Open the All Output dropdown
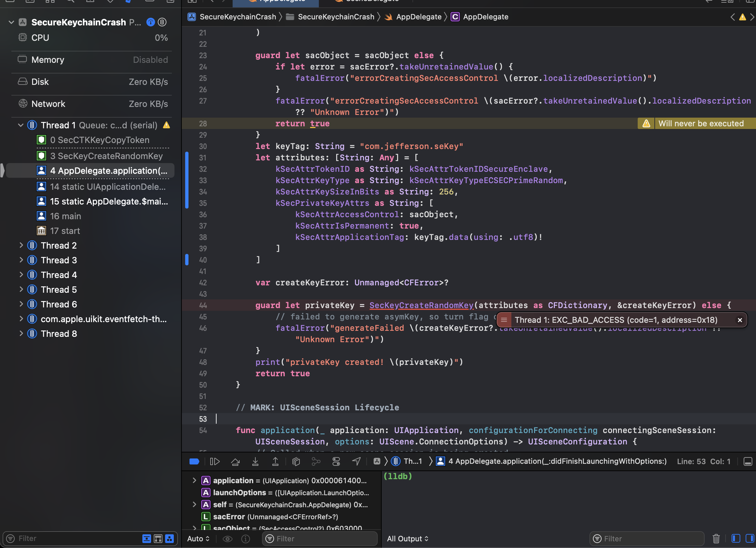The width and height of the screenshot is (756, 548). [407, 539]
